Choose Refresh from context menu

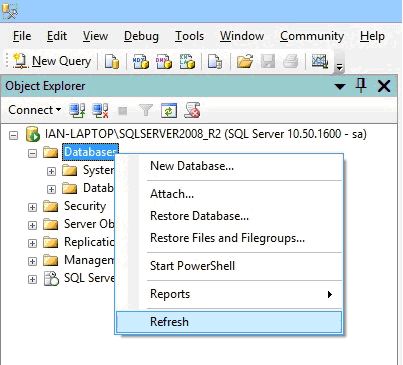(229, 322)
